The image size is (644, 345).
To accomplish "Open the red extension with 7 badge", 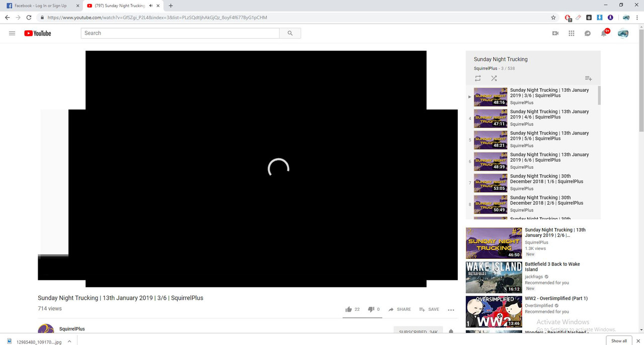I will pos(568,18).
